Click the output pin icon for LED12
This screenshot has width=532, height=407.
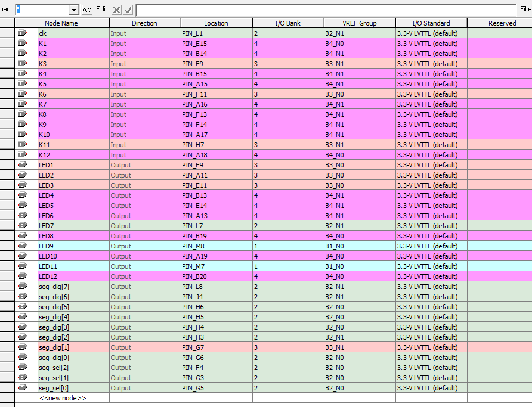tap(23, 276)
